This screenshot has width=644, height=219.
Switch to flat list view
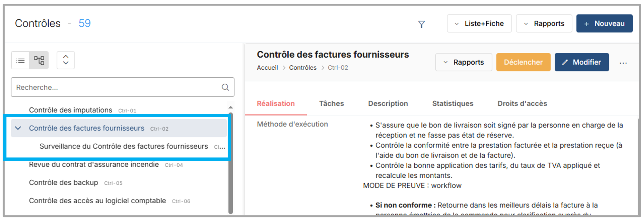(x=20, y=60)
